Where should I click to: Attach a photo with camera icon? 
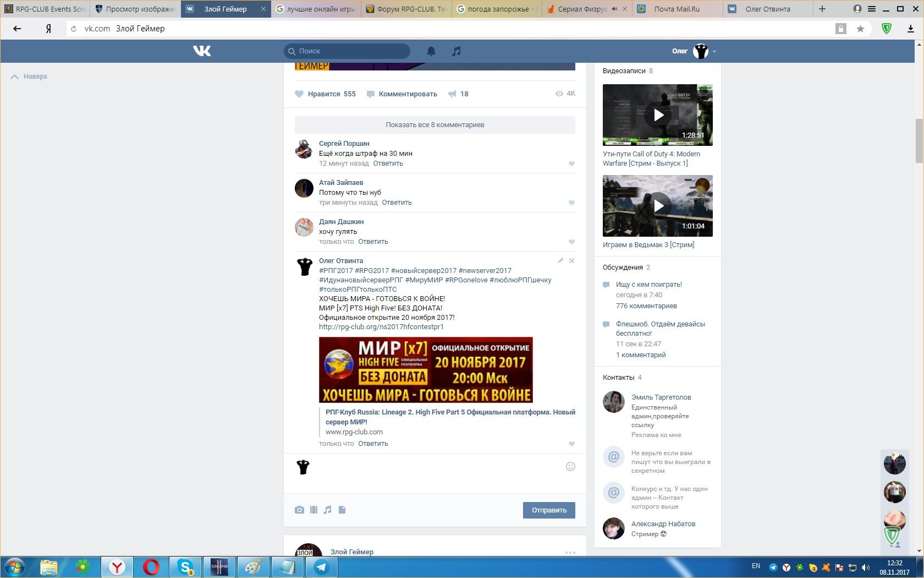pos(299,510)
